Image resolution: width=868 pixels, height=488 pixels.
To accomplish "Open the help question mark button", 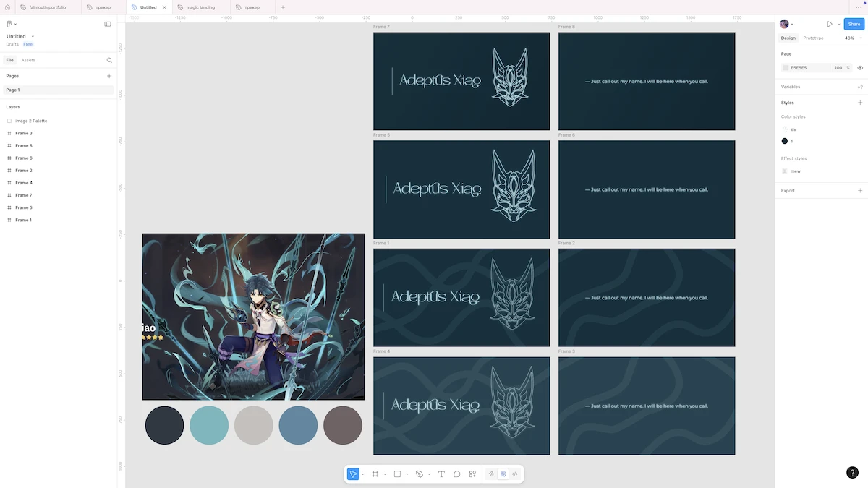I will tap(852, 473).
